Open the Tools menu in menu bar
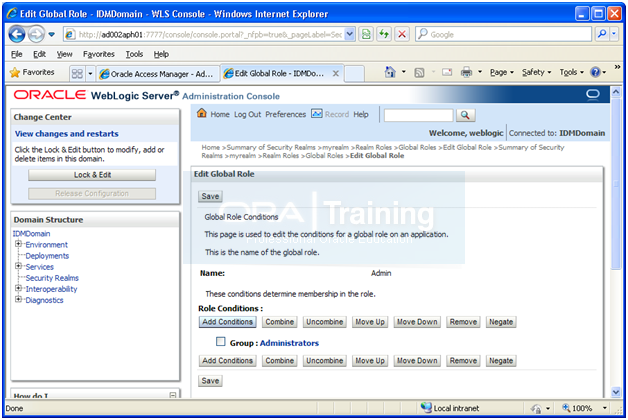The width and height of the screenshot is (628, 420). (134, 54)
